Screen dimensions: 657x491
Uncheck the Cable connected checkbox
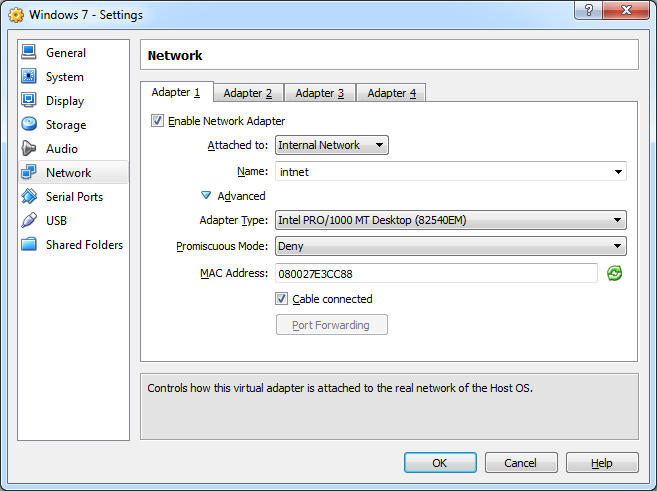pos(282,299)
